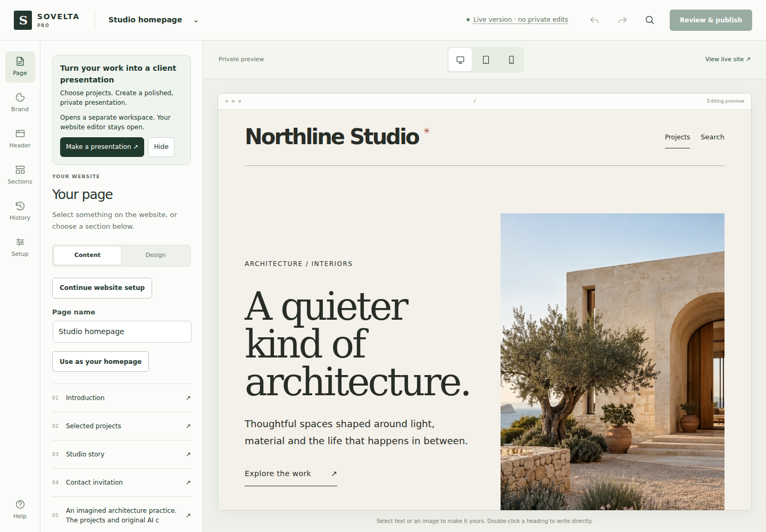The image size is (766, 532).
Task: Click Use as your homepage
Action: click(x=101, y=362)
